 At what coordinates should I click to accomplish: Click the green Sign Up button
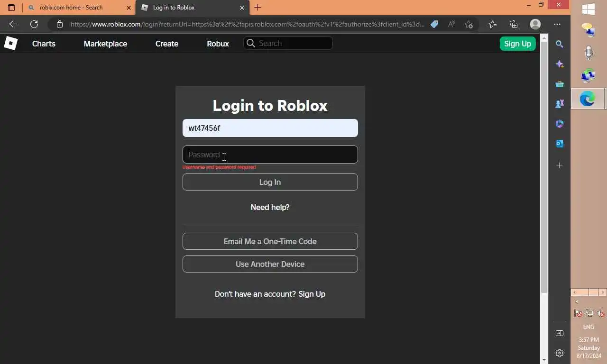click(517, 44)
